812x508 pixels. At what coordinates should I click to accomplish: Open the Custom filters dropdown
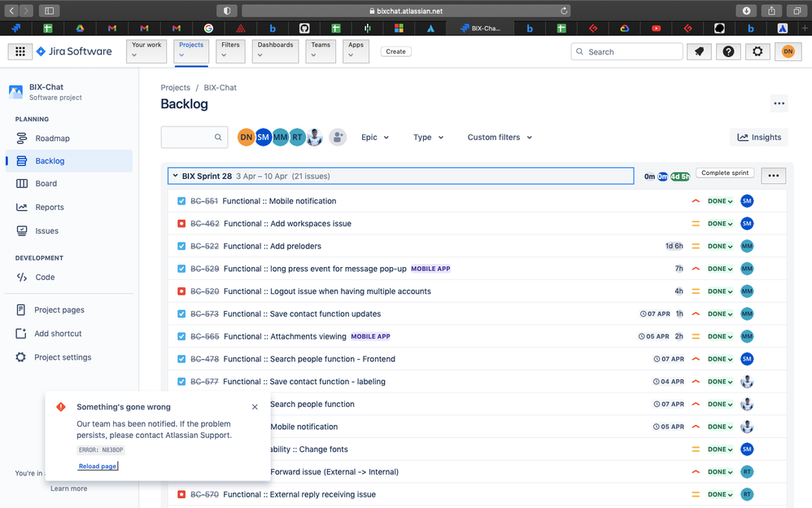coord(500,138)
